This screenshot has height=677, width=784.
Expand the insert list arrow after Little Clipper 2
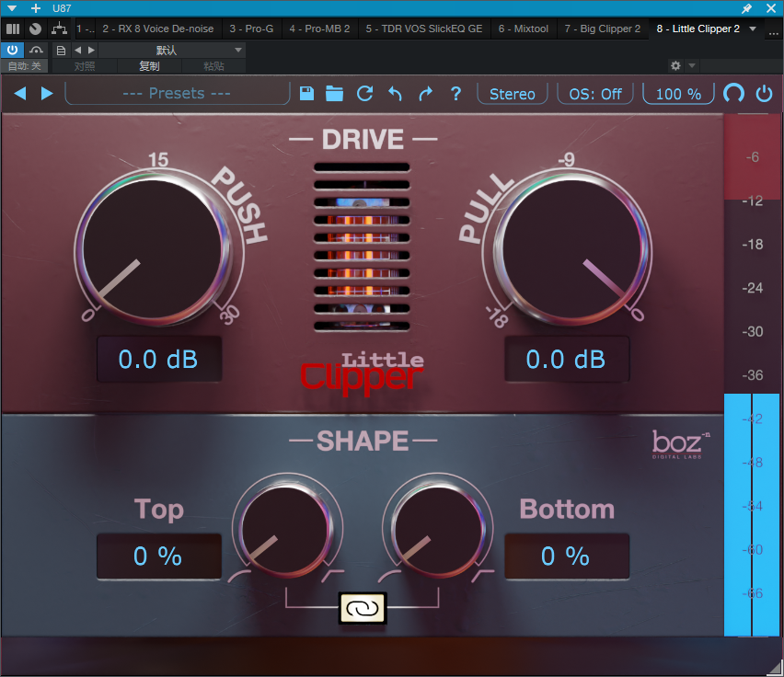pyautogui.click(x=753, y=29)
